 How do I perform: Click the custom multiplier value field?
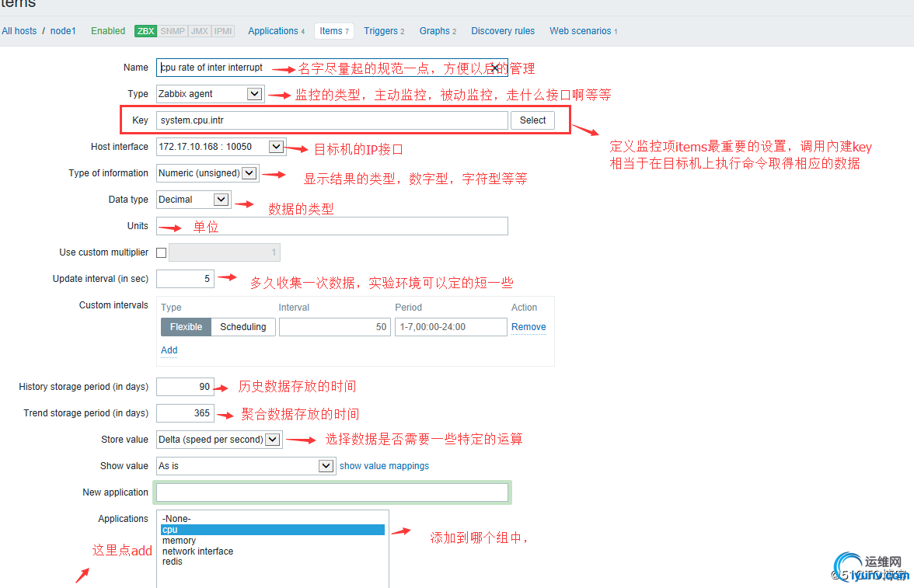(x=225, y=252)
